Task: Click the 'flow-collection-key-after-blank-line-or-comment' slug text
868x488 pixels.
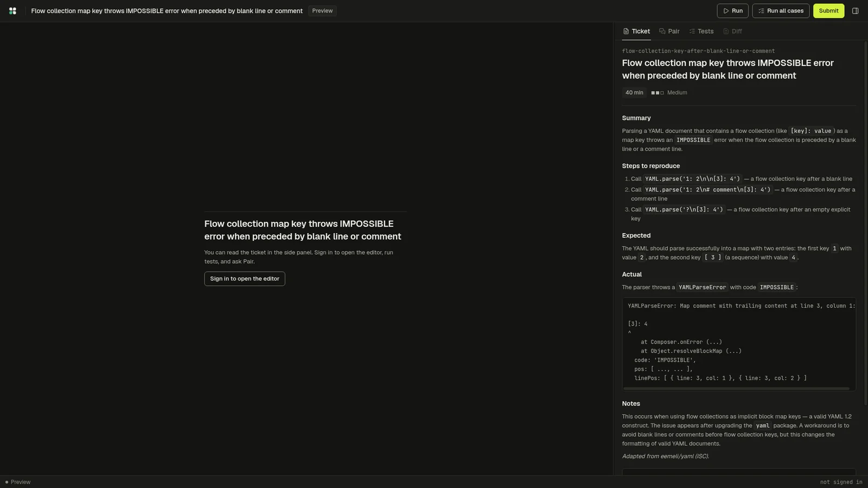Action: pyautogui.click(x=698, y=51)
